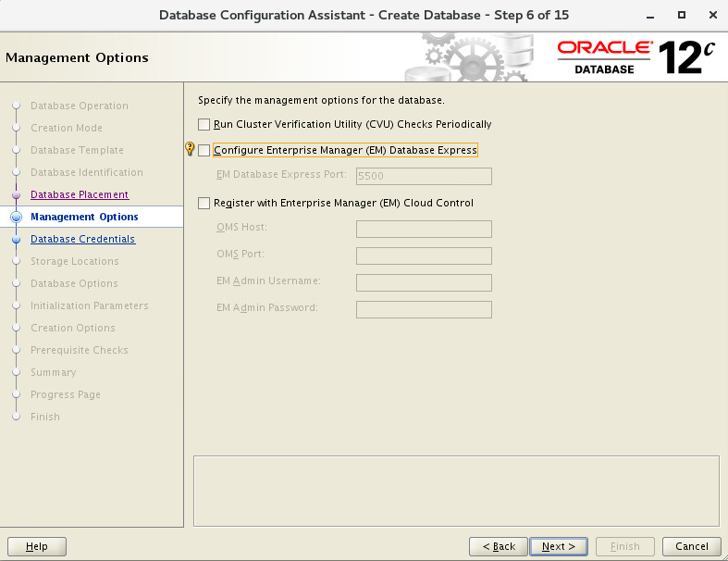
Task: Click the yellow hint lightbulb icon
Action: point(190,149)
